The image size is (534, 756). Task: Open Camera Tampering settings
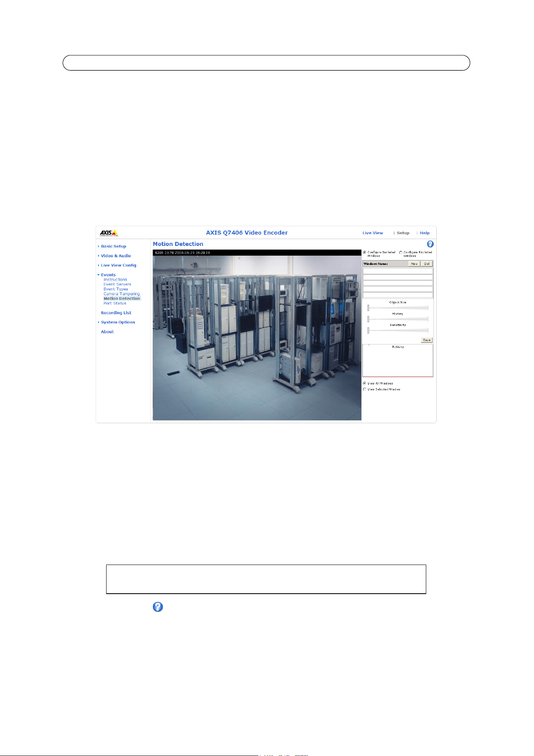click(122, 294)
